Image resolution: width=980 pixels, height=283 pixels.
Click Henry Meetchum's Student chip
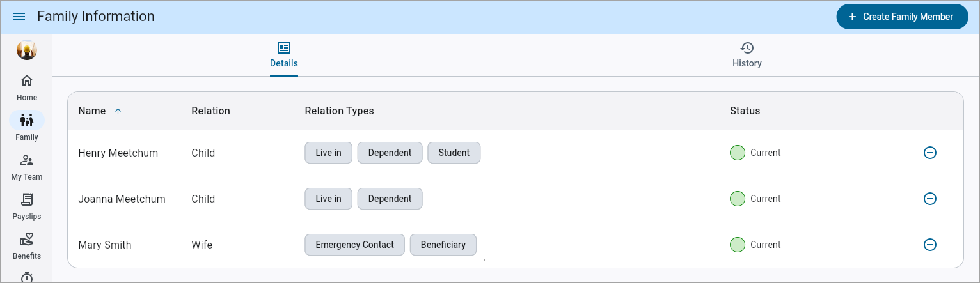[454, 153]
